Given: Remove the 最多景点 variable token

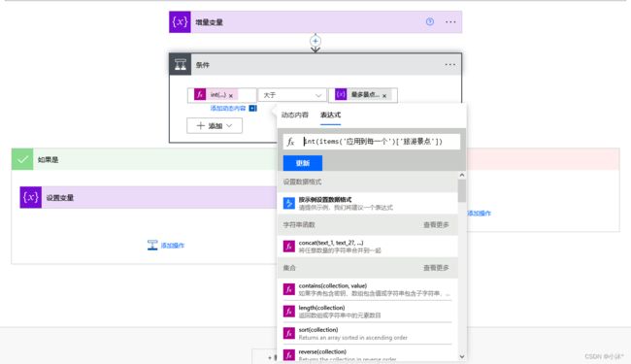Looking at the screenshot, I should coord(384,96).
